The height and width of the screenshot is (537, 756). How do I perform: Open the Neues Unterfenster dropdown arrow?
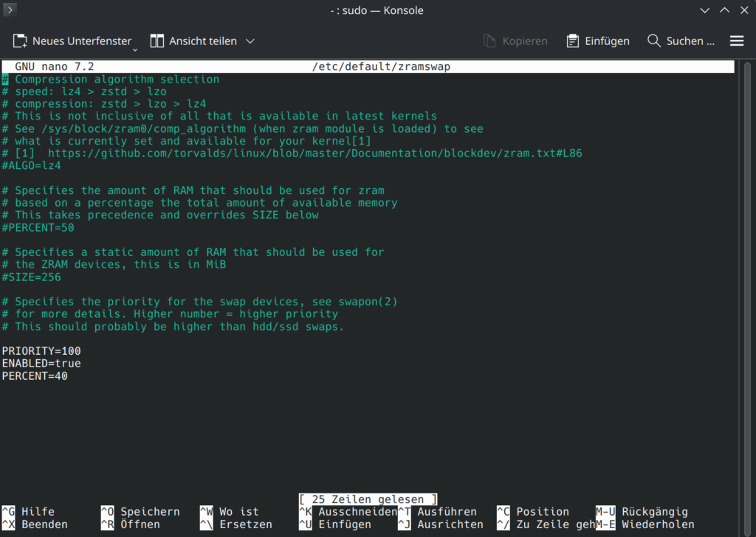click(x=135, y=49)
